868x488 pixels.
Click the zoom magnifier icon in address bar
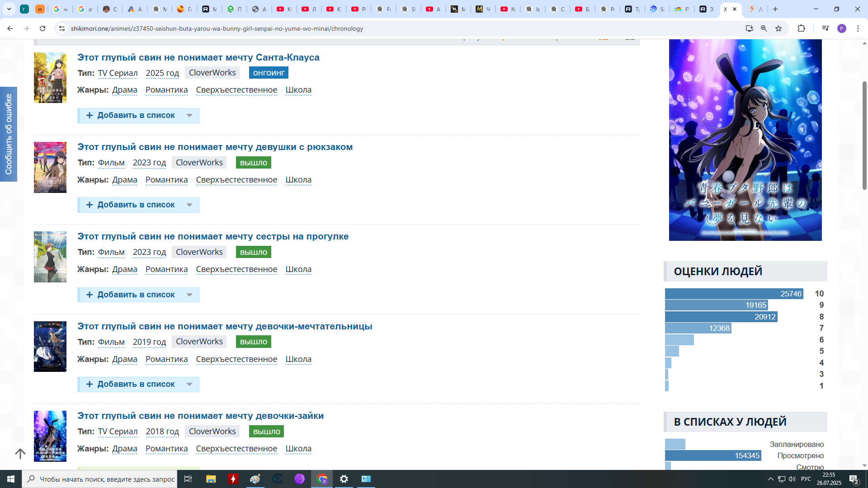[x=764, y=28]
